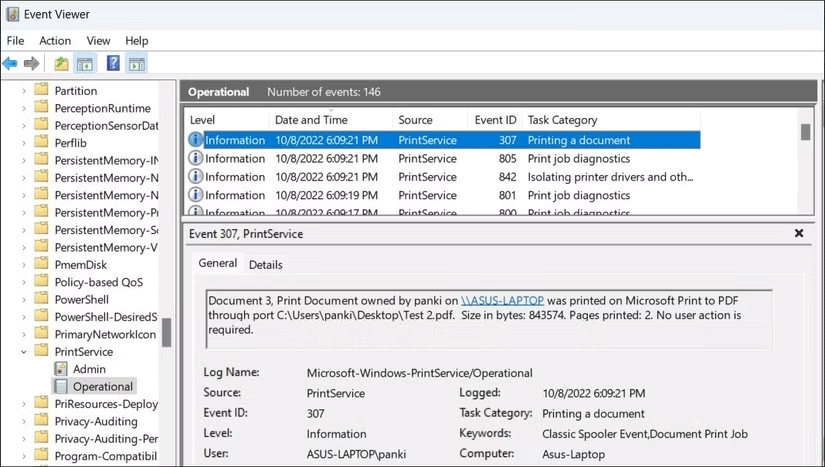The height and width of the screenshot is (467, 825).
Task: Close the Event 307 preview pane
Action: (x=798, y=233)
